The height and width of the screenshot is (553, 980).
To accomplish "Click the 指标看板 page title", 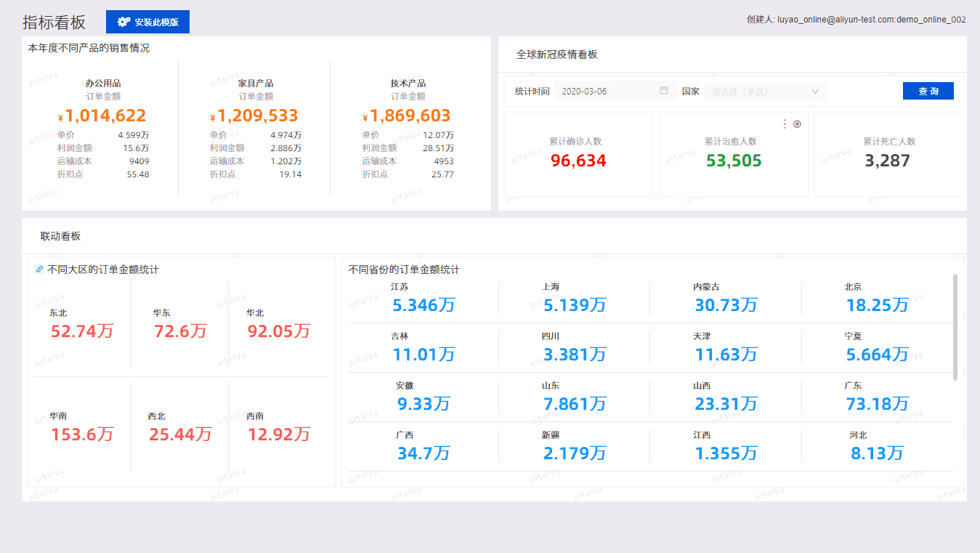I will pos(54,22).
